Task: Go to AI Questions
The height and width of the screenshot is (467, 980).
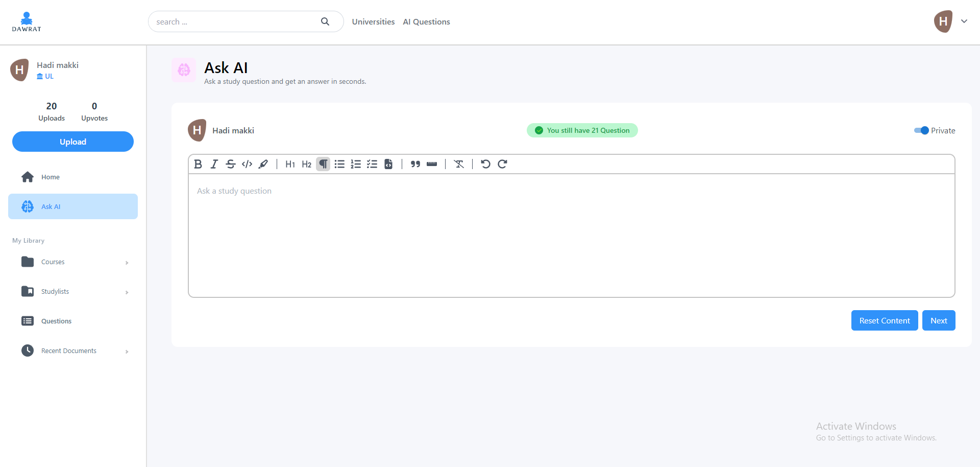Action: (426, 21)
